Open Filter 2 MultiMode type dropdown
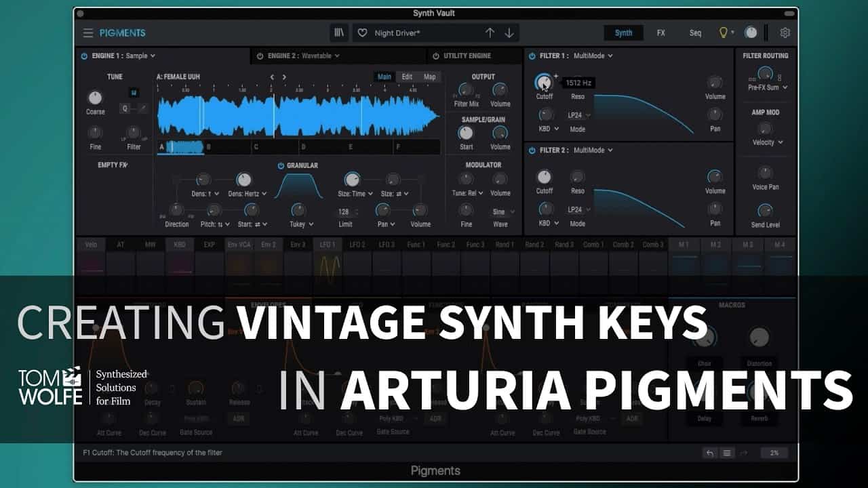The height and width of the screenshot is (488, 868). pos(593,150)
